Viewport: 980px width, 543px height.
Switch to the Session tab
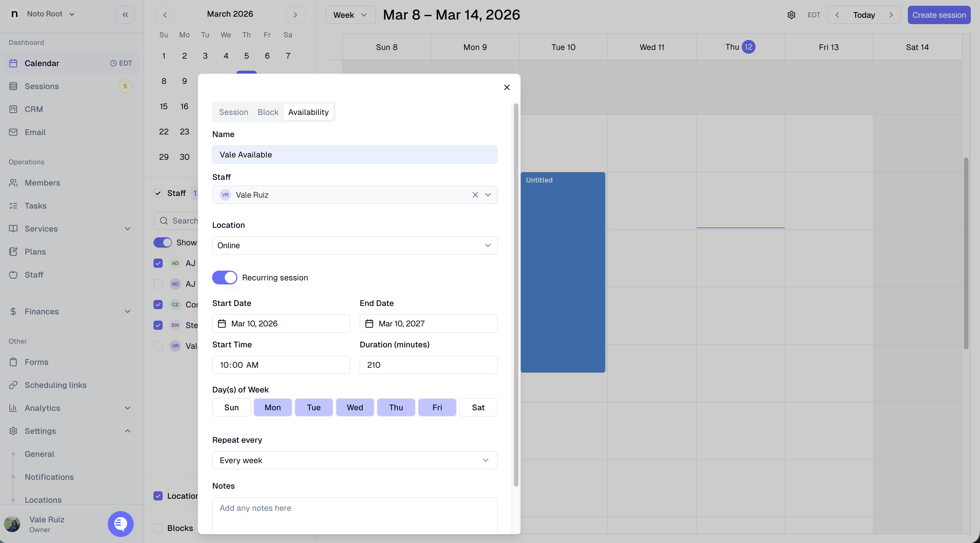point(234,112)
